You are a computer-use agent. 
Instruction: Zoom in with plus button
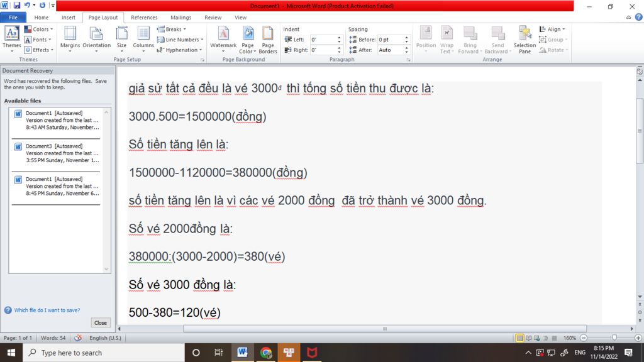[638, 338]
